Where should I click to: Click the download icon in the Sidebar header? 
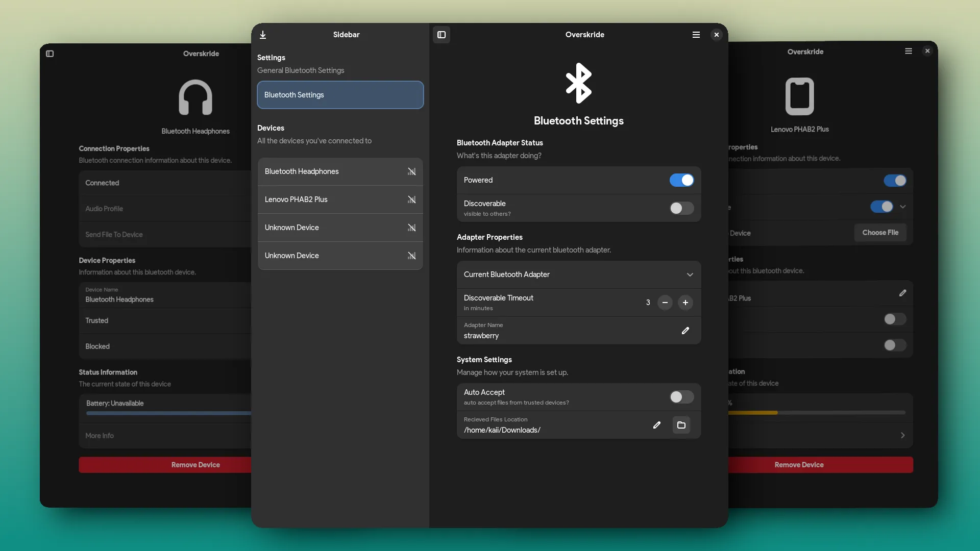[263, 35]
